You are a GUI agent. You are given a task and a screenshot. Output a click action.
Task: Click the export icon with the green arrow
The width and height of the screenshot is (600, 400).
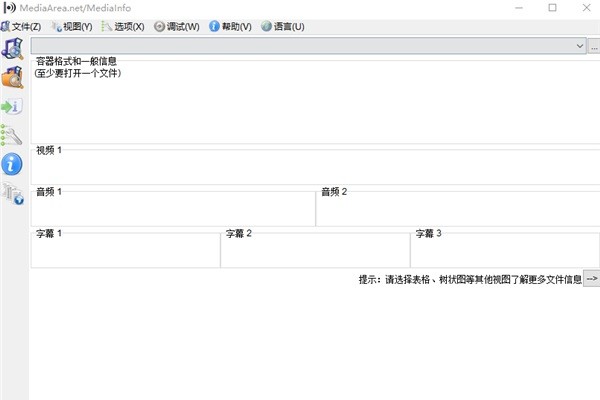coord(13,106)
